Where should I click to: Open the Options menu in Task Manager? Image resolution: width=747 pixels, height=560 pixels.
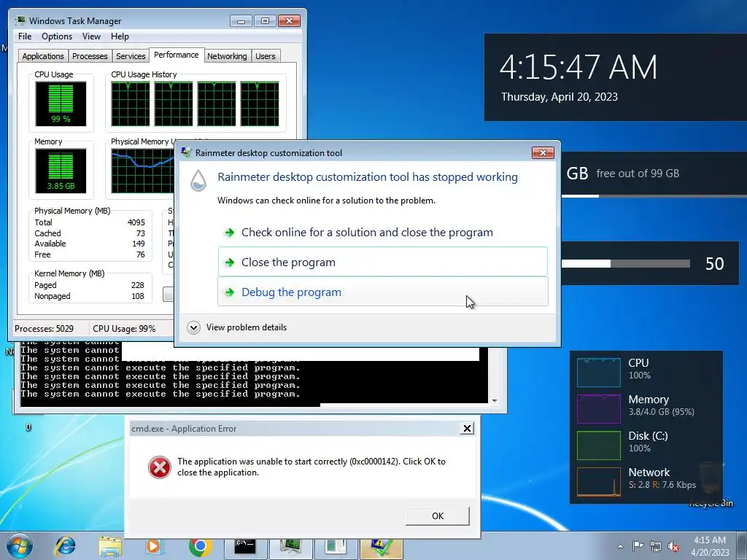(x=57, y=36)
